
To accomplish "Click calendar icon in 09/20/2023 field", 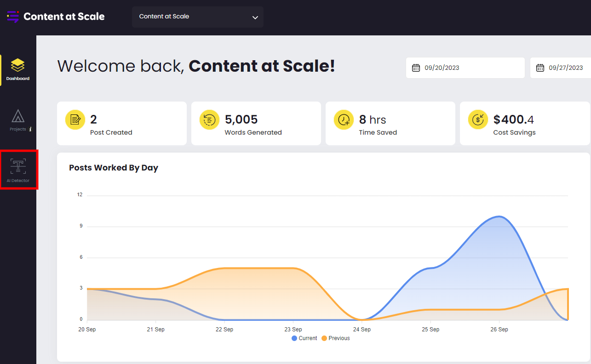I will pyautogui.click(x=416, y=68).
